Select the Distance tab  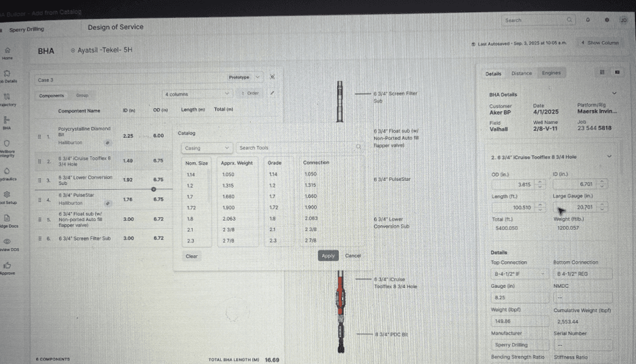point(521,73)
